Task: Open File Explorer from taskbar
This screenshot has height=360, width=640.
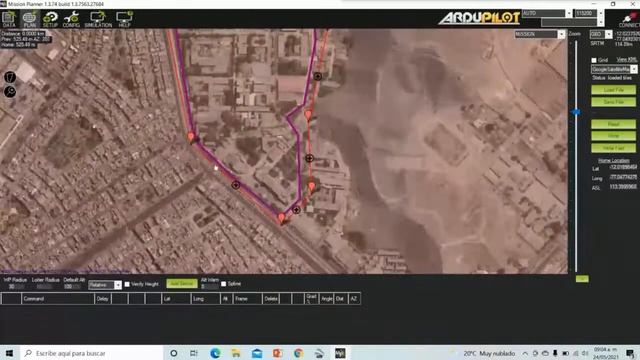Action: 236,353
